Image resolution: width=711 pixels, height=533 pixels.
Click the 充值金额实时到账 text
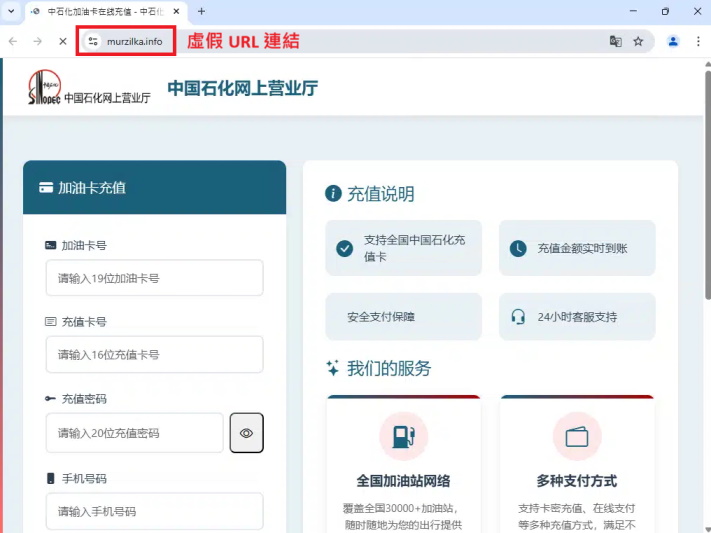click(x=582, y=248)
